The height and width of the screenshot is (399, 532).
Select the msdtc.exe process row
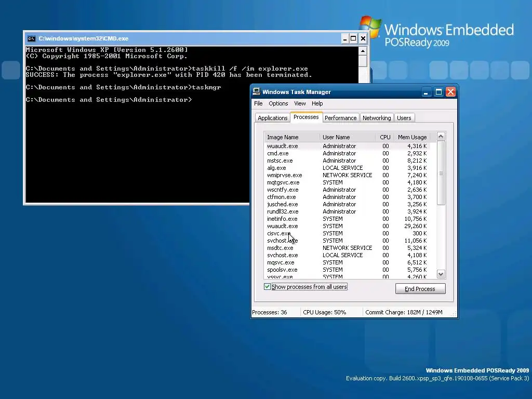point(347,248)
